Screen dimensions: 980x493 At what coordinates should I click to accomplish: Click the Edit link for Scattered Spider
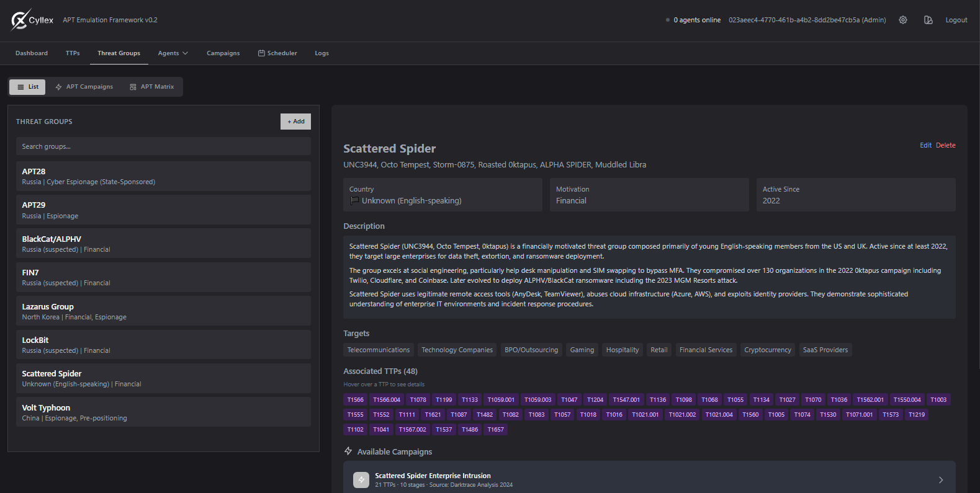925,145
